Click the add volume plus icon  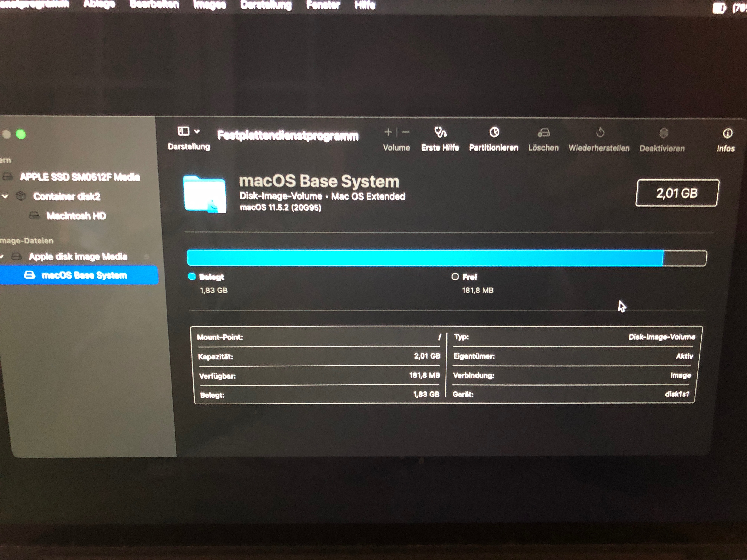[388, 132]
